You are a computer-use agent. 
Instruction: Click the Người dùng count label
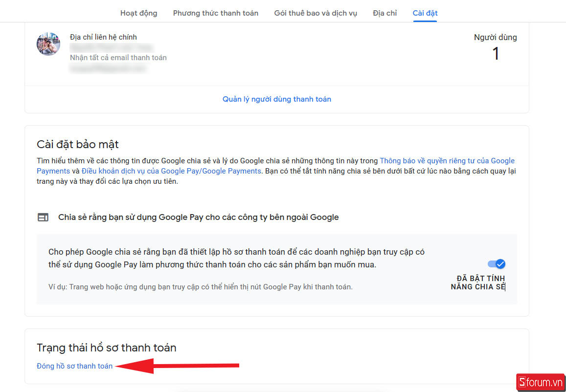pyautogui.click(x=495, y=38)
